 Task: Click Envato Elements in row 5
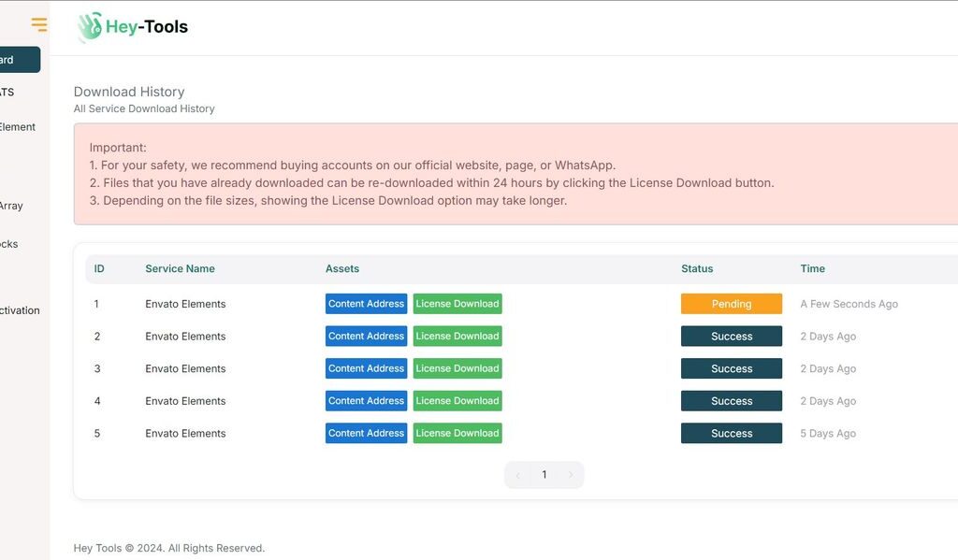click(185, 434)
